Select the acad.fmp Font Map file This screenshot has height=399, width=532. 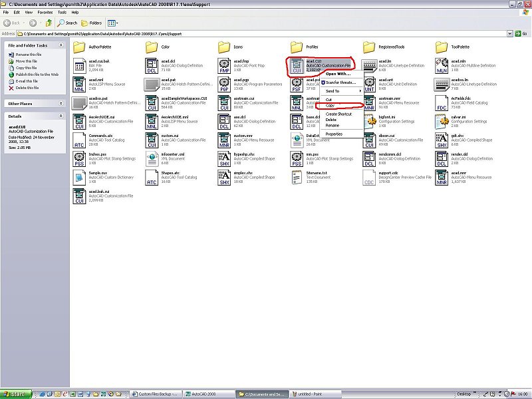click(241, 65)
